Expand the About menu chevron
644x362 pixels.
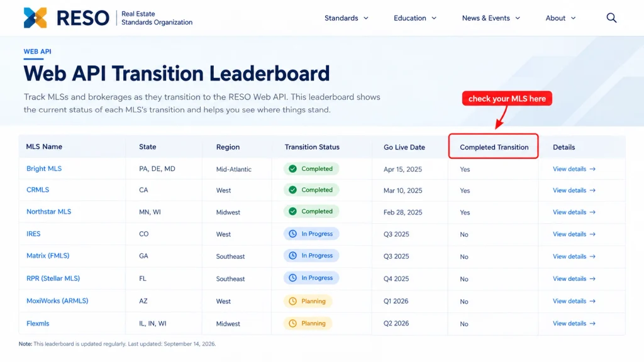pos(574,18)
